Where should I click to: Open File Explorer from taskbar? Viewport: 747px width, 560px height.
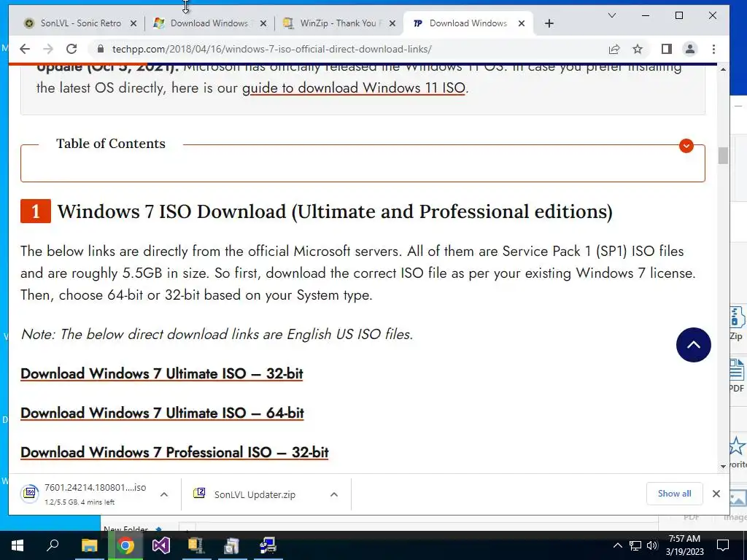click(x=89, y=545)
